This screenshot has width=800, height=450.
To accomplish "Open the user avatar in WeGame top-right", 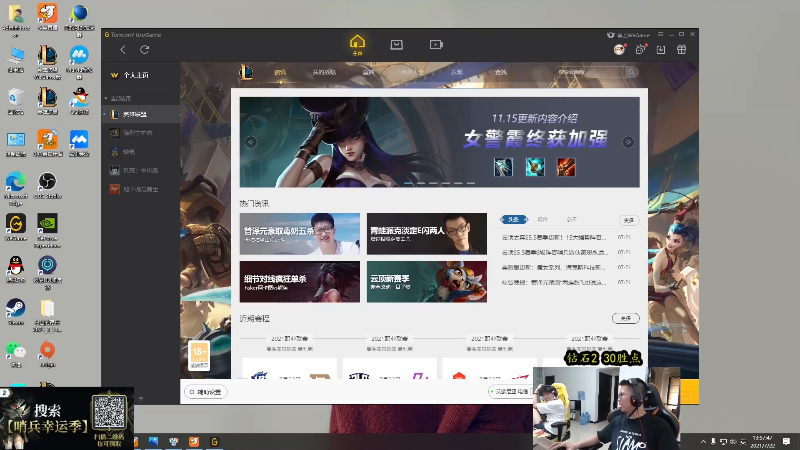I will tap(619, 49).
